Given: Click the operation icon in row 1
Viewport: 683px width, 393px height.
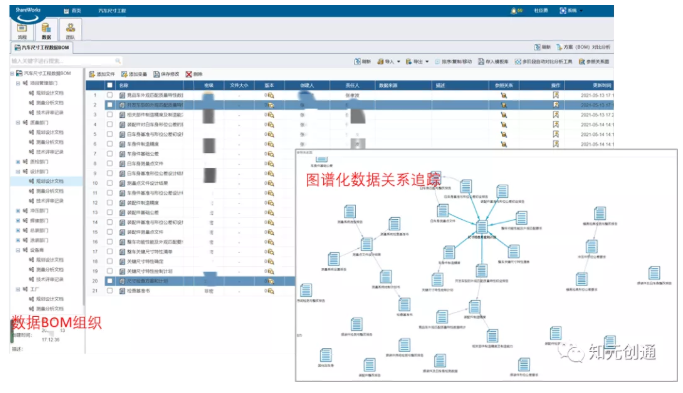Looking at the screenshot, I should [x=555, y=95].
